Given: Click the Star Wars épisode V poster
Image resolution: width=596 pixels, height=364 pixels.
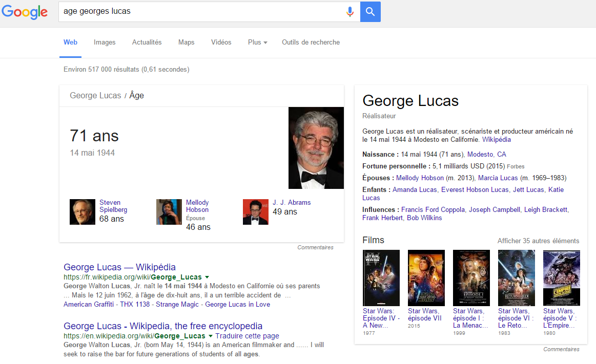Looking at the screenshot, I should click(562, 278).
